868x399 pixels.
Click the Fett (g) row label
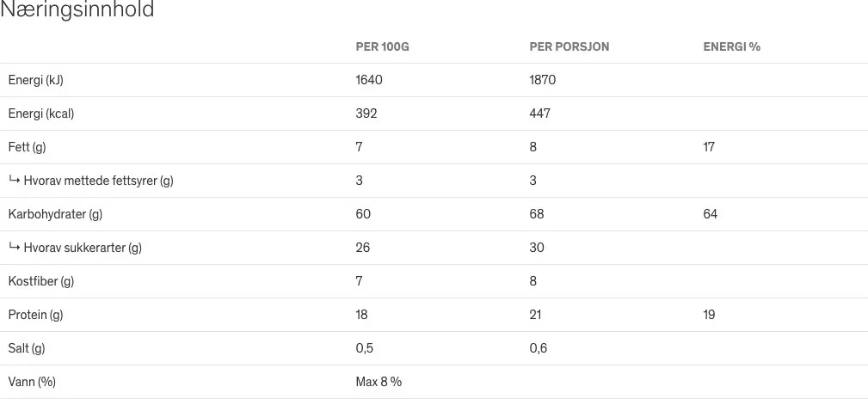(28, 147)
